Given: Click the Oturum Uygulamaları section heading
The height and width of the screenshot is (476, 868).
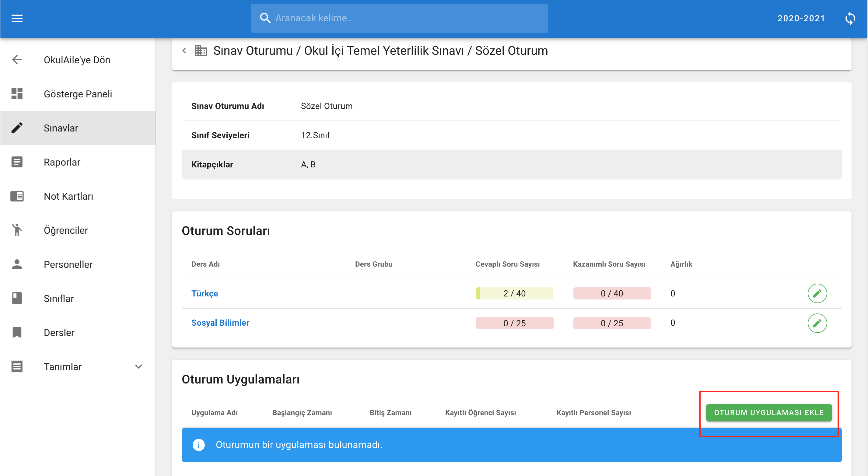Looking at the screenshot, I should coord(240,379).
